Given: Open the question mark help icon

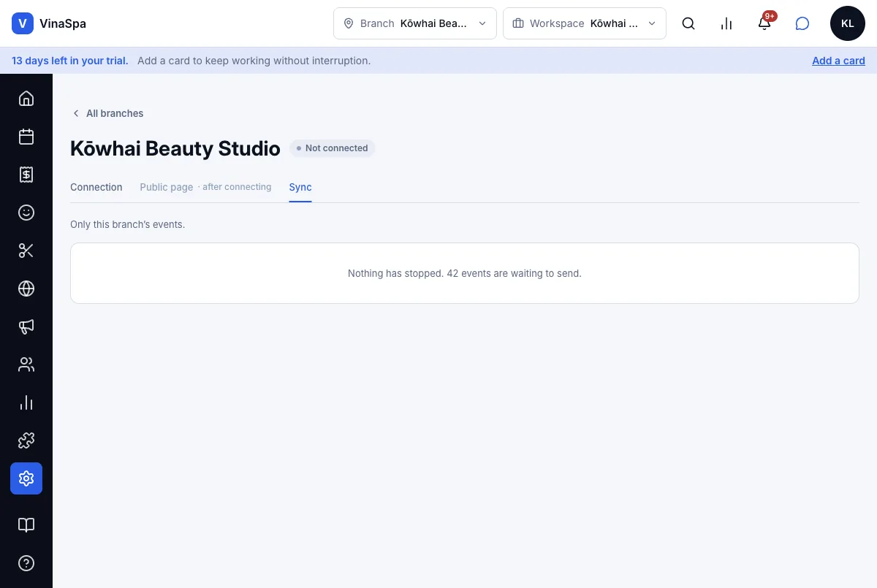Looking at the screenshot, I should click(x=26, y=563).
